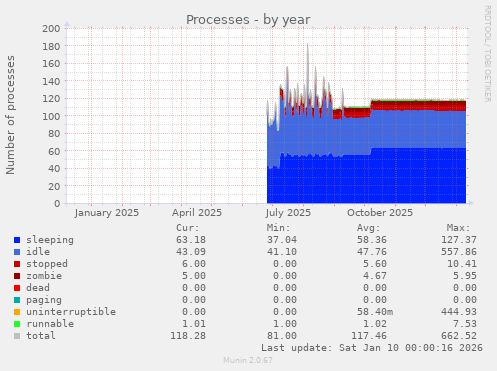The image size is (497, 371).
Task: Click the 'Cur:' column header
Action: point(188,228)
